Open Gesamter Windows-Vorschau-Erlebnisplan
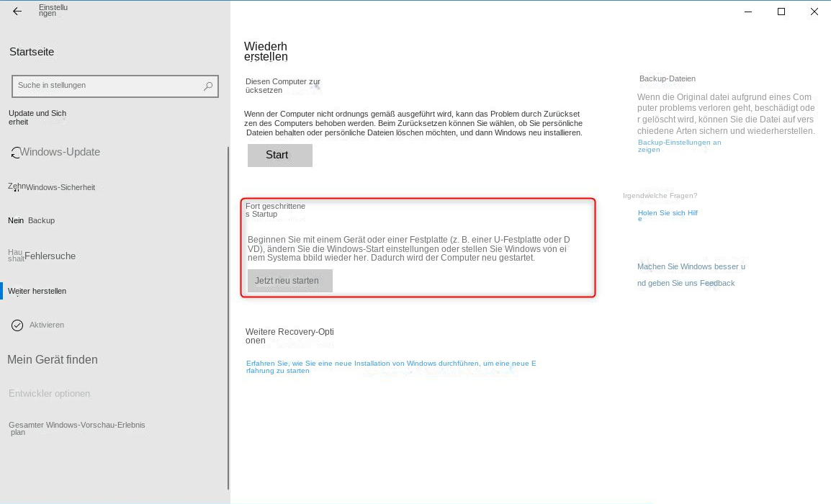 click(x=77, y=428)
